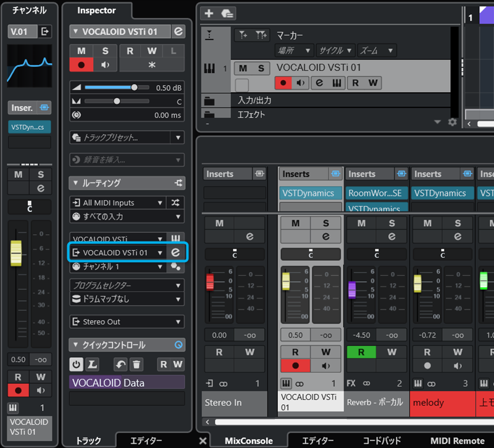The width and height of the screenshot is (494, 448).
Task: Click edit instrument icon in track list row
Action: pyautogui.click(x=319, y=83)
